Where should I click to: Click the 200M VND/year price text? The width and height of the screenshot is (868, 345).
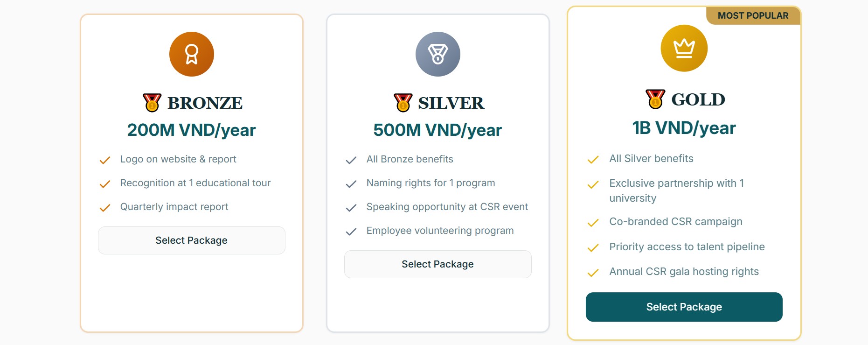[x=192, y=130]
